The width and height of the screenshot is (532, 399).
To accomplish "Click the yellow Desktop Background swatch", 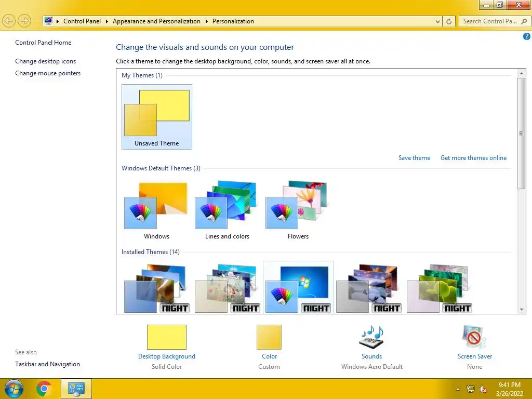I will click(167, 337).
